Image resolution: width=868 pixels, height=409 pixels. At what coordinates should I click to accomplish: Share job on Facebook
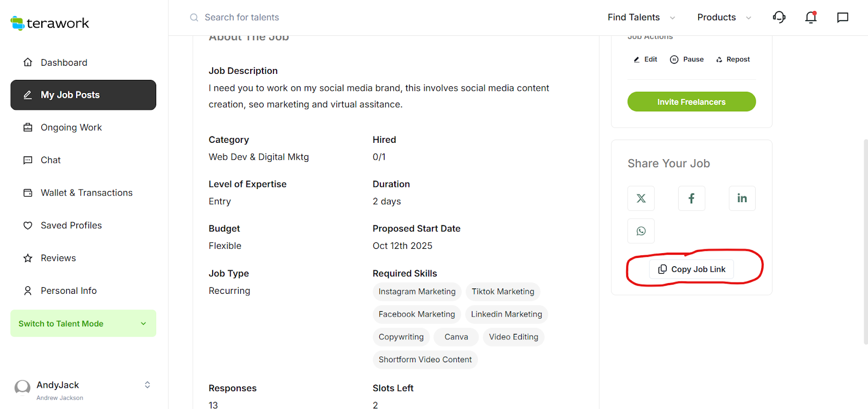pos(691,198)
